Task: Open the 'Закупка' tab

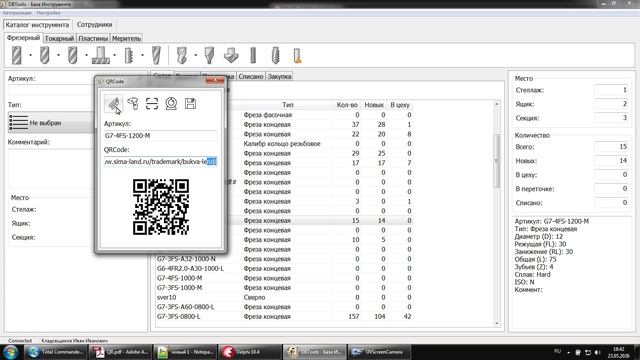Action: pos(279,76)
